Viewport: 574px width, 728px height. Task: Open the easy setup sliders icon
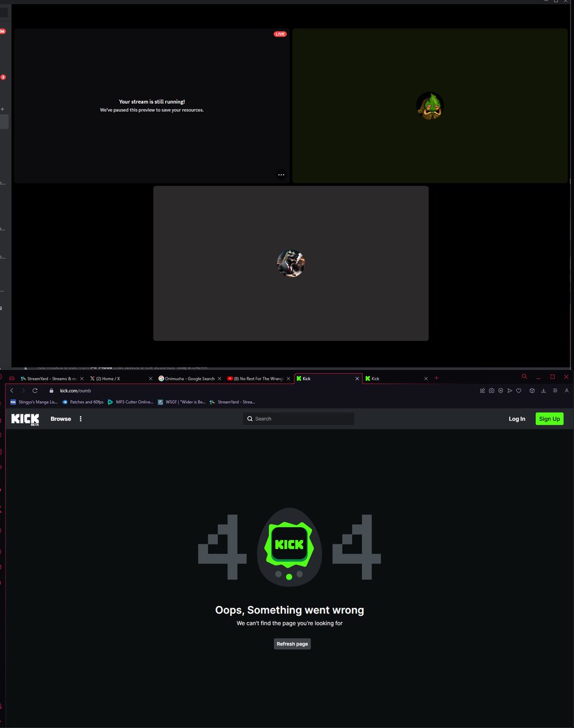(555, 391)
